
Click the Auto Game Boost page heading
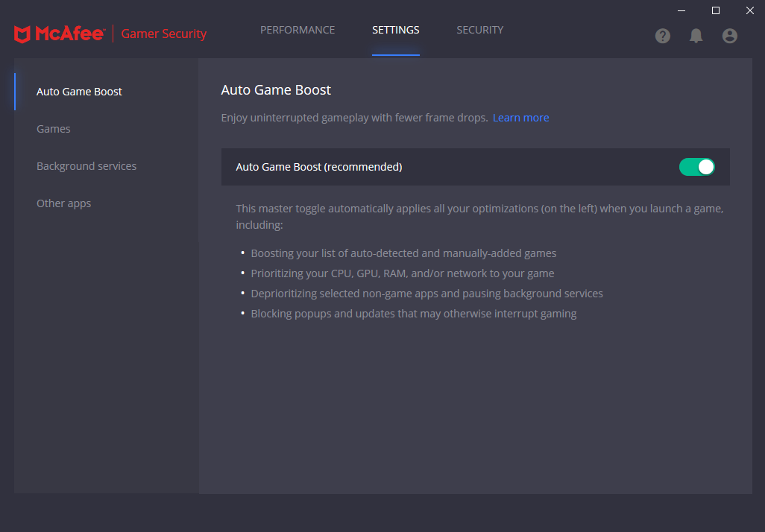[x=276, y=90]
